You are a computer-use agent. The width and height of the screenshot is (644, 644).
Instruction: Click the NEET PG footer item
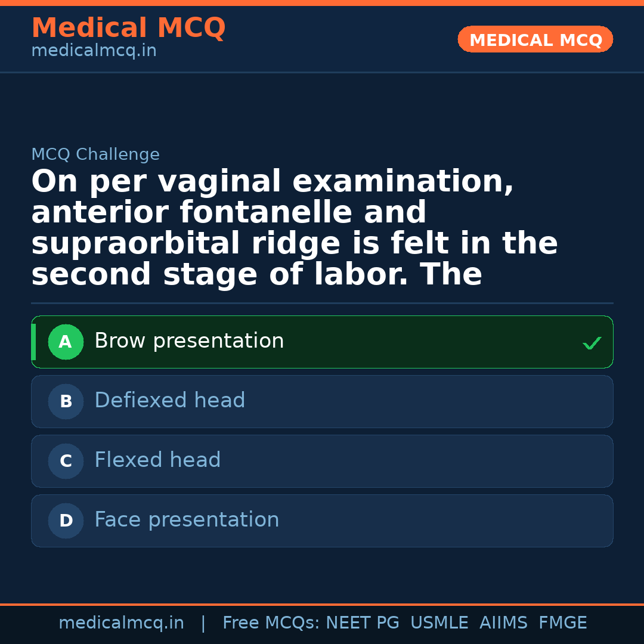(x=362, y=623)
